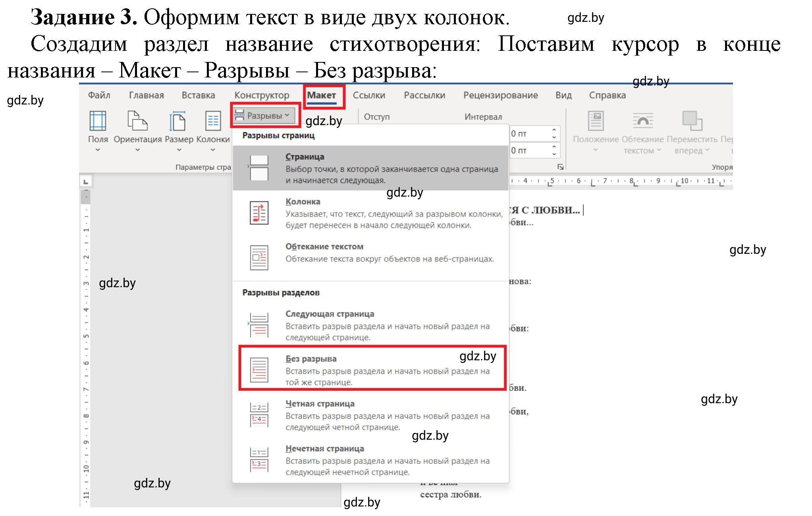Open paragraph settings dialog launcher
Screen dimensions: 812x516
click(x=560, y=167)
